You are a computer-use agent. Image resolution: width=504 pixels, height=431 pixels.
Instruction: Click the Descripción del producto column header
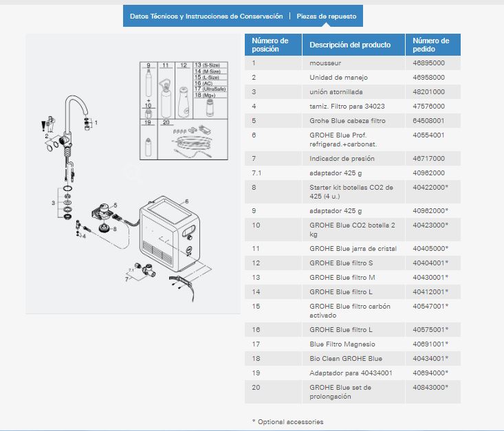353,45
